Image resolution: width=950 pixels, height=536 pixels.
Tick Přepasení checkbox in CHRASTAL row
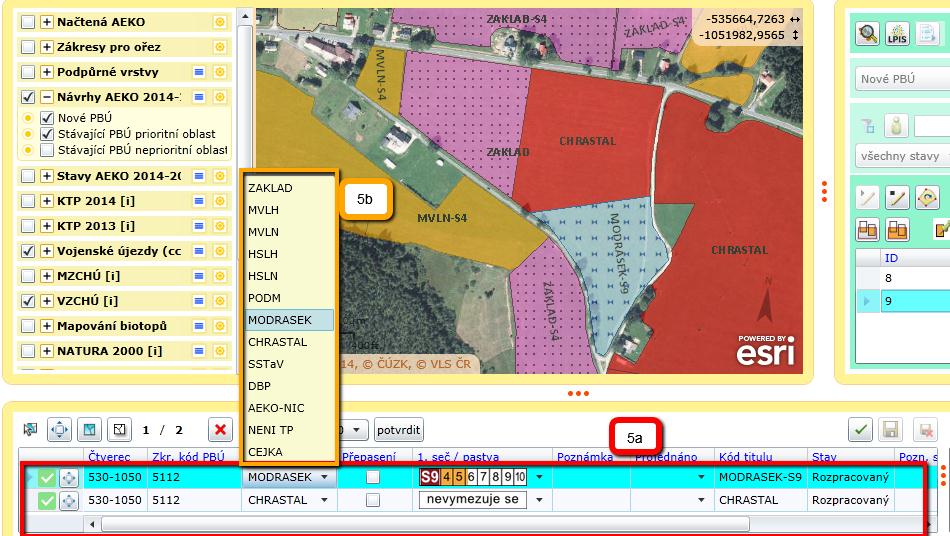(373, 500)
